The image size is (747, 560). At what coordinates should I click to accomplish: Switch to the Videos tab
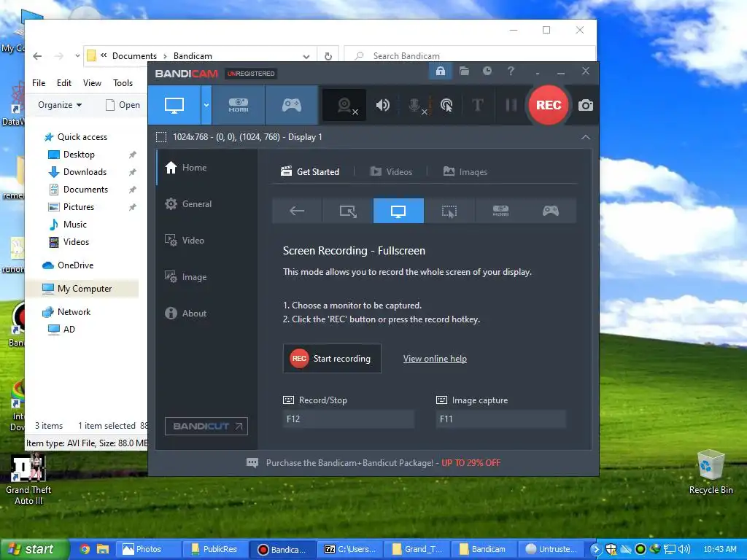pyautogui.click(x=391, y=172)
